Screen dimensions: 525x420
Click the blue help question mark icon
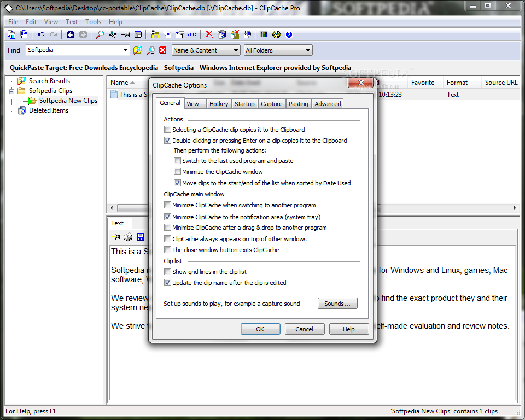click(289, 34)
